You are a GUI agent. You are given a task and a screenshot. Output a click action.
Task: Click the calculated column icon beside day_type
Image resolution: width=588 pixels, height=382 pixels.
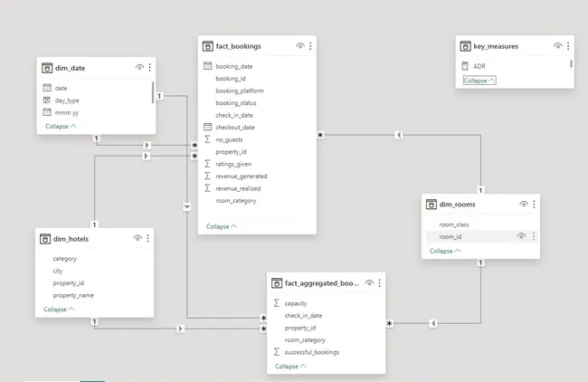coord(47,100)
